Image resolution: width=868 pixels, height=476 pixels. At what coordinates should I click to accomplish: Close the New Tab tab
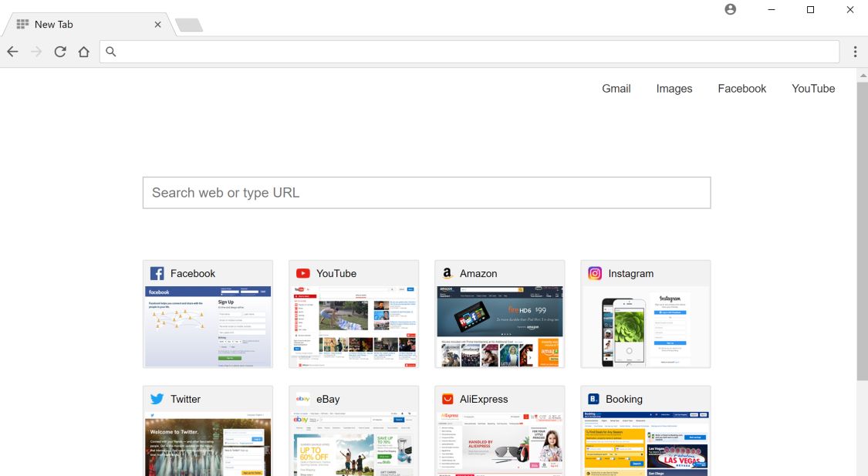point(157,25)
